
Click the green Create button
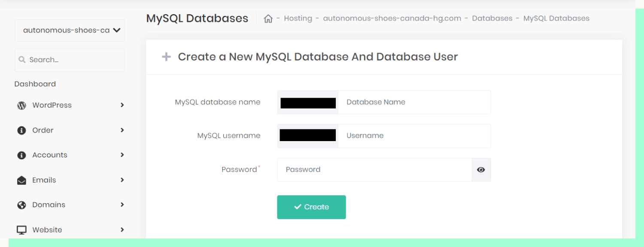click(311, 207)
